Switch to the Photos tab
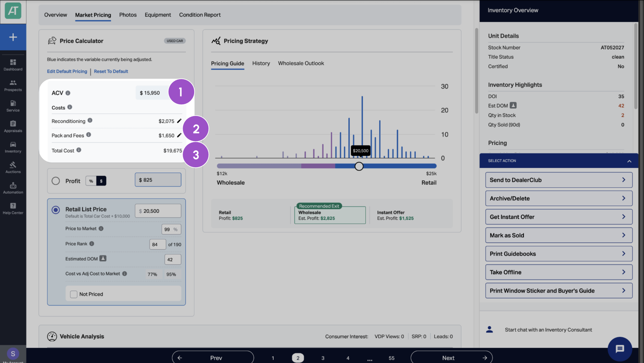 (x=128, y=15)
